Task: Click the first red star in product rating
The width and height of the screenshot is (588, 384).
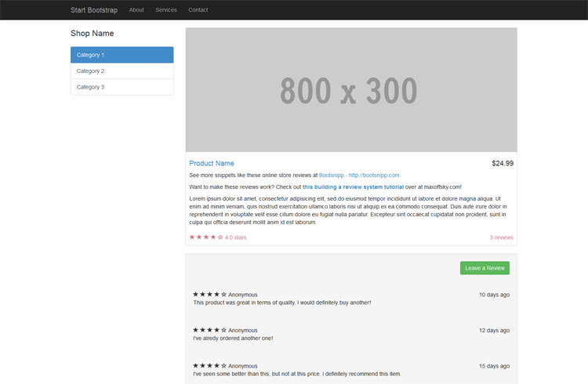Action: click(192, 237)
